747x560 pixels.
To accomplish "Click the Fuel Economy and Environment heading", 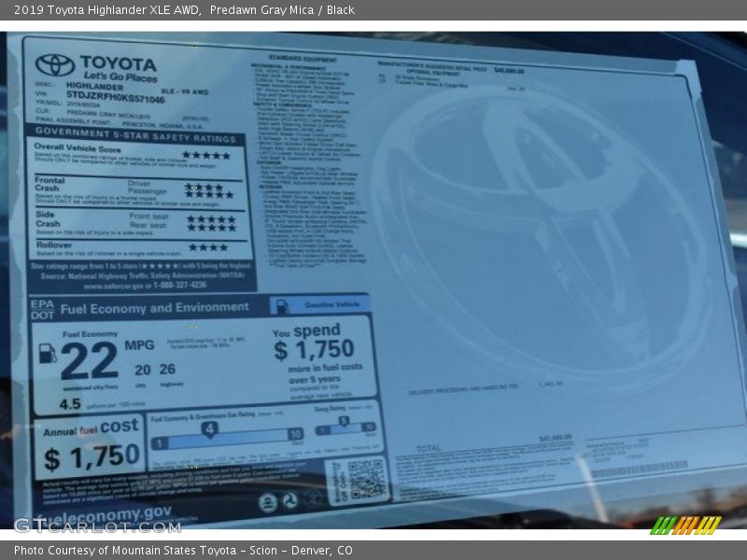I will click(x=154, y=308).
